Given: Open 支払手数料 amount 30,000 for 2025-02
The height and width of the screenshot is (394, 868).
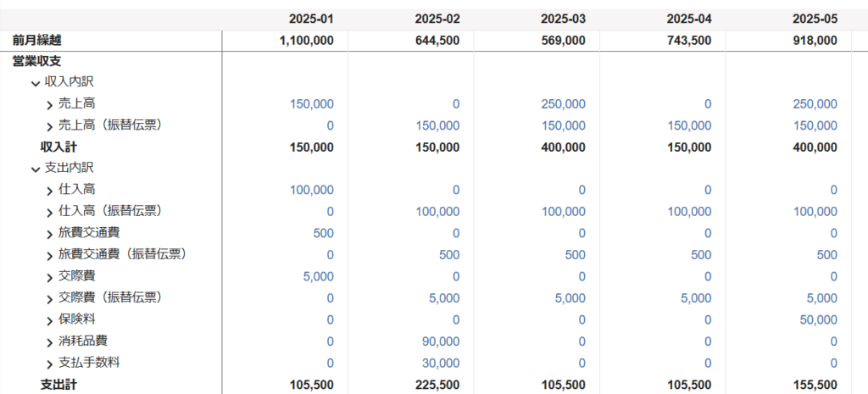Looking at the screenshot, I should [442, 363].
